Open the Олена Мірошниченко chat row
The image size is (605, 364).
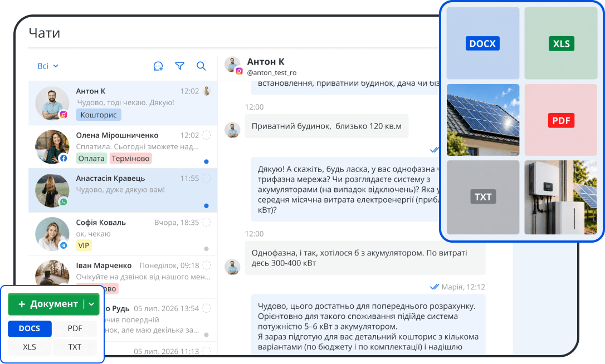tap(123, 147)
